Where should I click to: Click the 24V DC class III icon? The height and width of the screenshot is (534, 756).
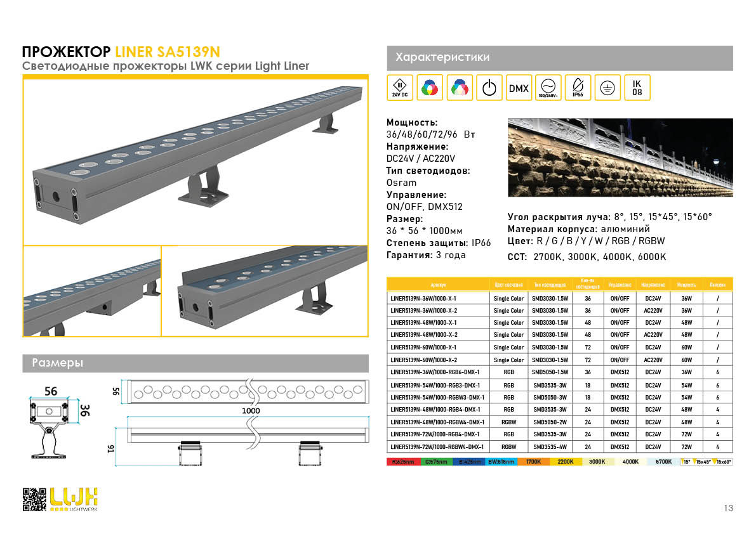(x=400, y=88)
